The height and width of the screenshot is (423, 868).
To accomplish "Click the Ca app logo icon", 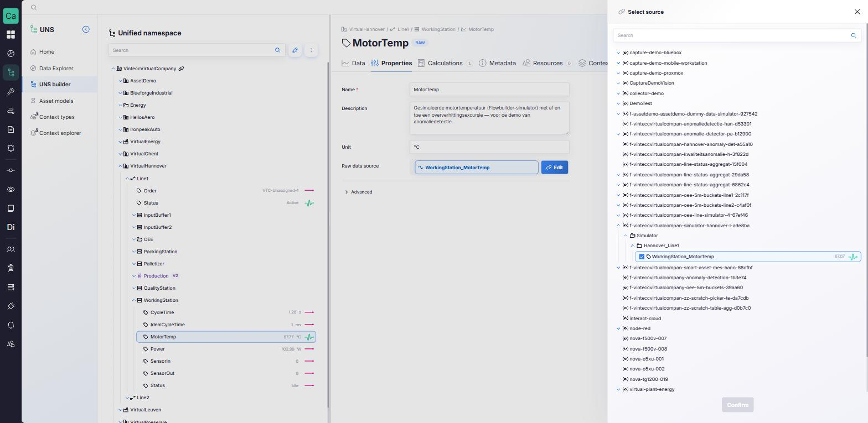I will pyautogui.click(x=11, y=15).
